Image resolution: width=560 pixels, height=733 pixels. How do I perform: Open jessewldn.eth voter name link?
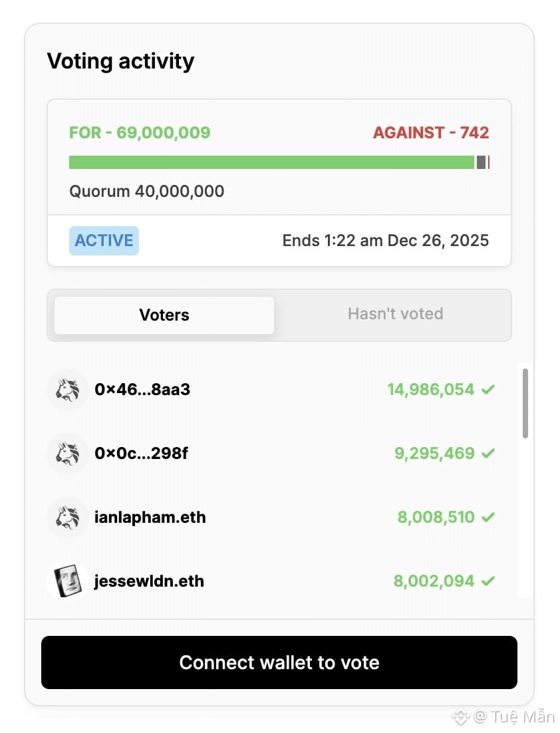tap(149, 581)
